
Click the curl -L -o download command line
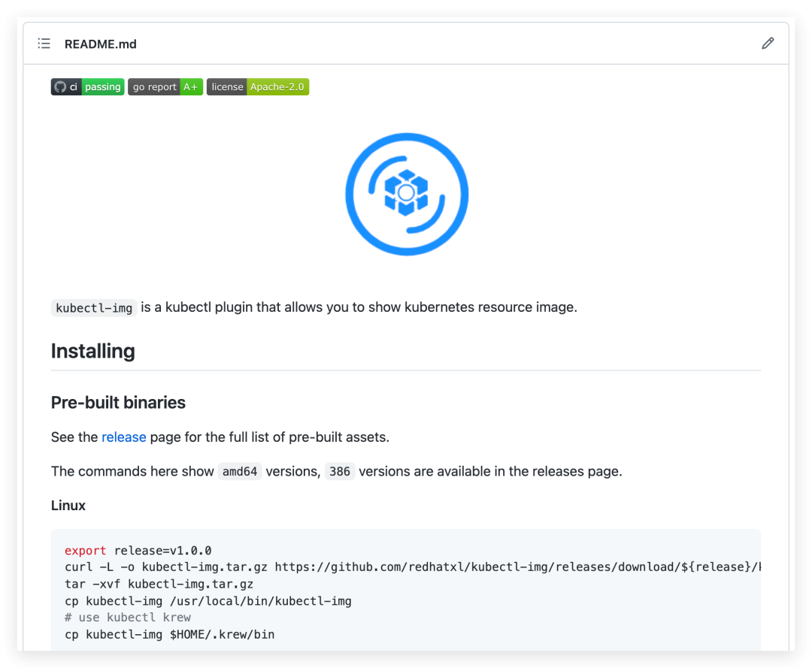pyautogui.click(x=413, y=567)
